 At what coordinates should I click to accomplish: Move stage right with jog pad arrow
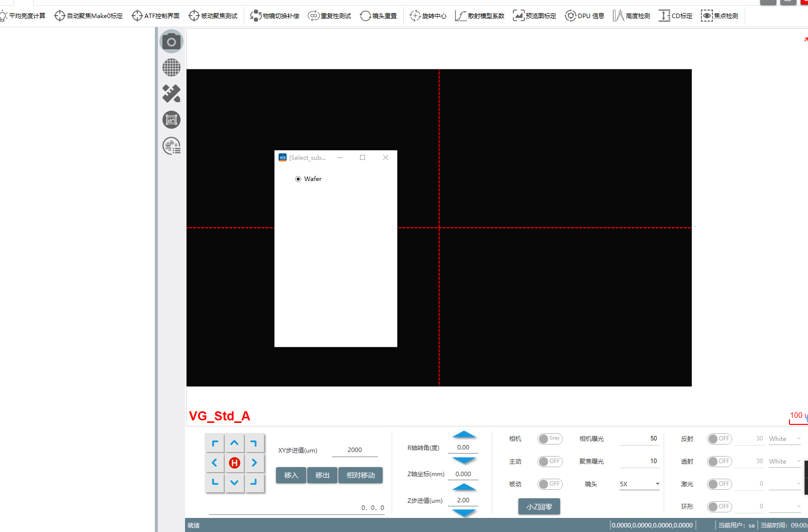[x=254, y=463]
